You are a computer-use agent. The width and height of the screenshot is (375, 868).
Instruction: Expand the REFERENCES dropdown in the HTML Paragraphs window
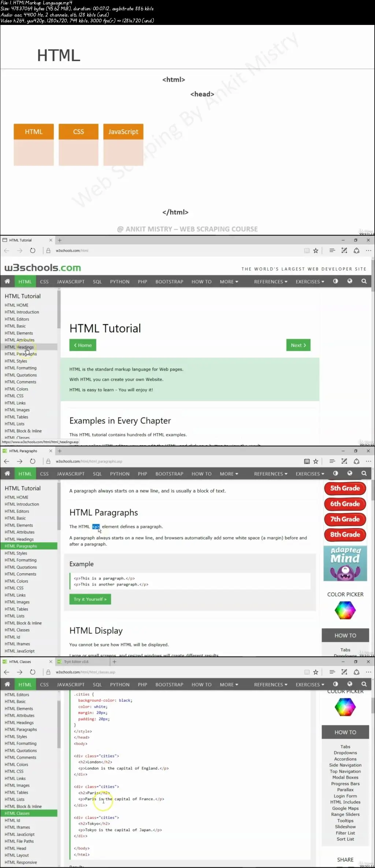click(271, 474)
